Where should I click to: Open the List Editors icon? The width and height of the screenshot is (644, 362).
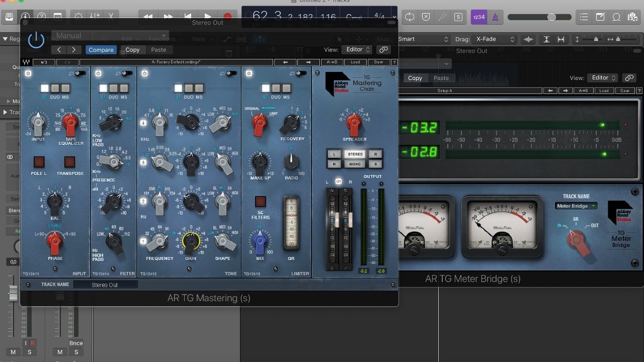point(584,17)
